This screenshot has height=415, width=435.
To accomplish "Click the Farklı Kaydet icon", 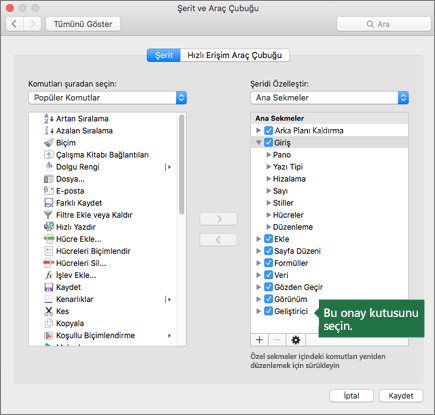I will point(49,203).
